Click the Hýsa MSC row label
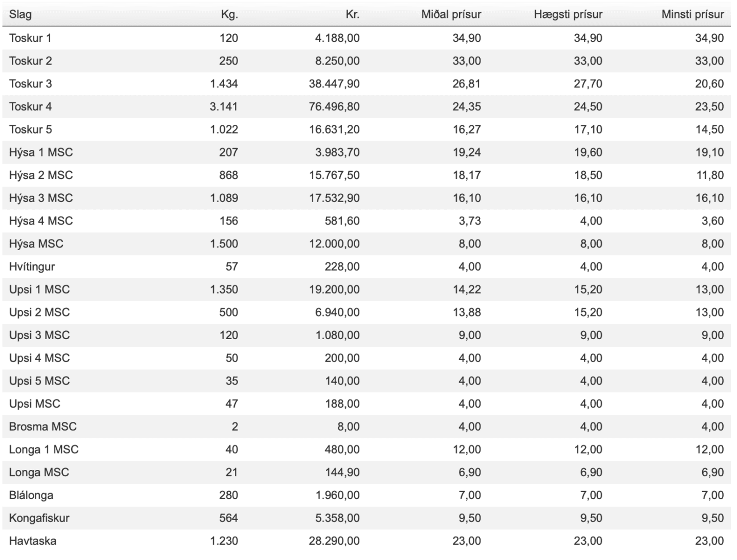The height and width of the screenshot is (560, 737). click(x=36, y=243)
